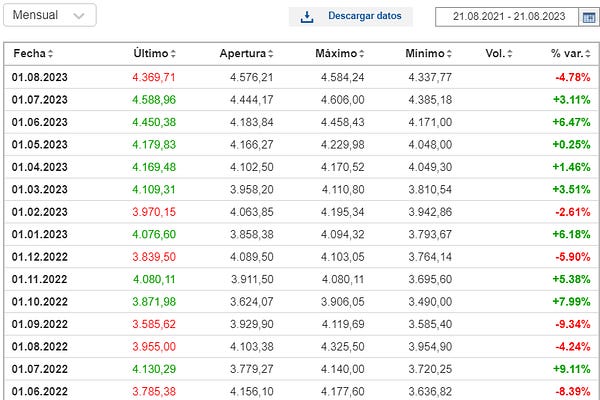Click the closing value 3.970,15

[x=154, y=212]
